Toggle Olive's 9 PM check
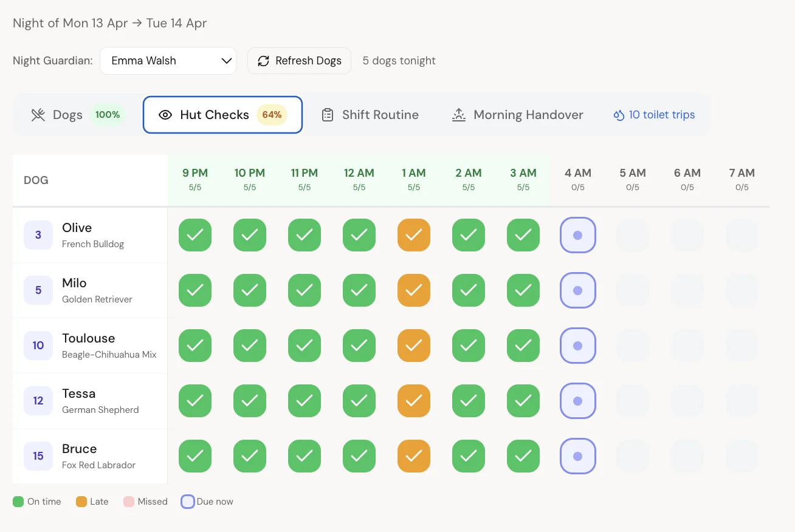 (x=195, y=235)
